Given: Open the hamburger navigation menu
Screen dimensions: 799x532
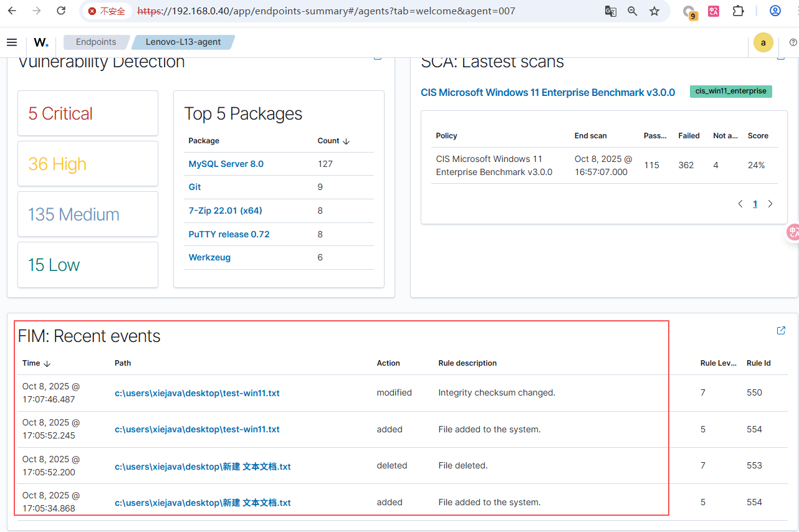Looking at the screenshot, I should [11, 42].
